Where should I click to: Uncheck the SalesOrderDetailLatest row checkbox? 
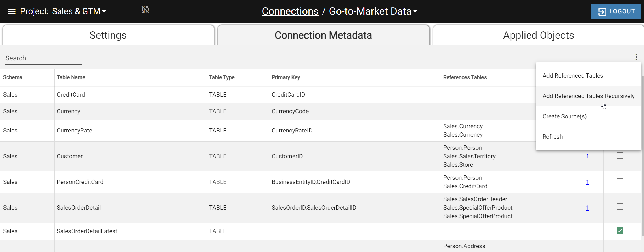(x=620, y=230)
